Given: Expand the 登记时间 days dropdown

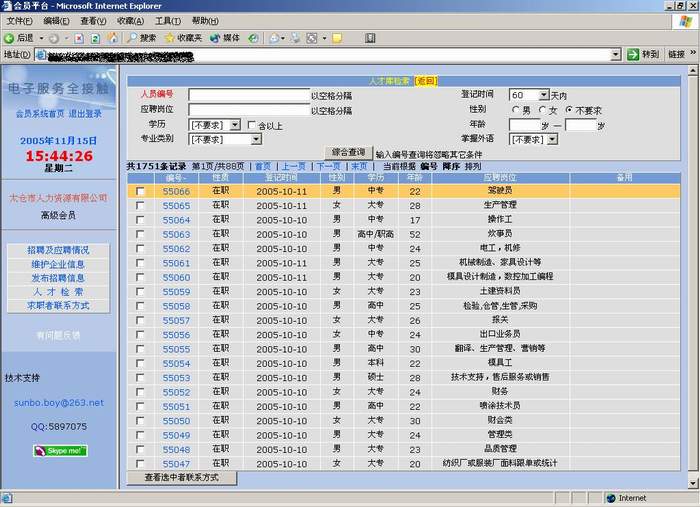Looking at the screenshot, I should point(529,95).
